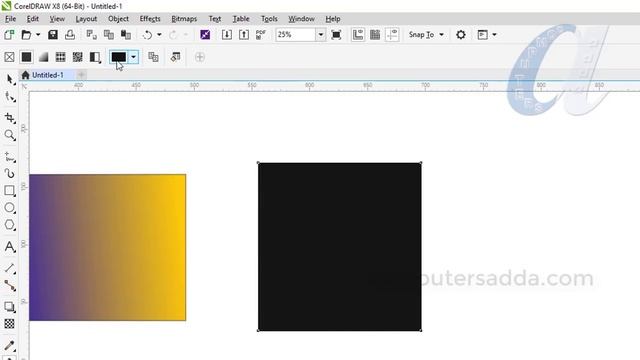Click the Paste icon in toolbar
This screenshot has height=360, width=640.
126,35
